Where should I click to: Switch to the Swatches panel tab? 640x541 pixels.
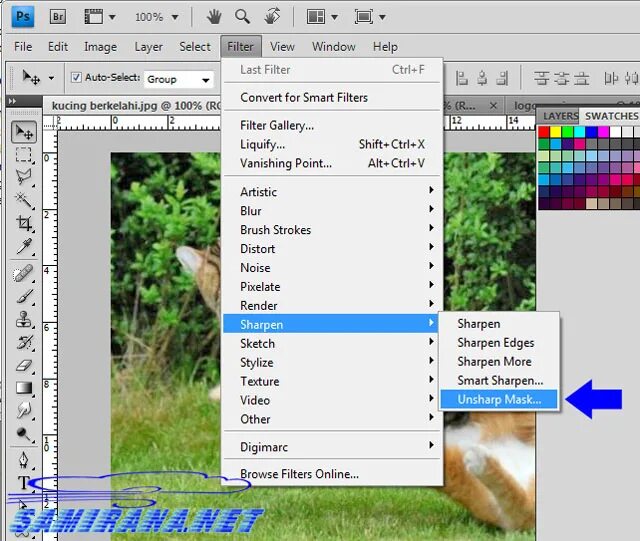[x=611, y=116]
